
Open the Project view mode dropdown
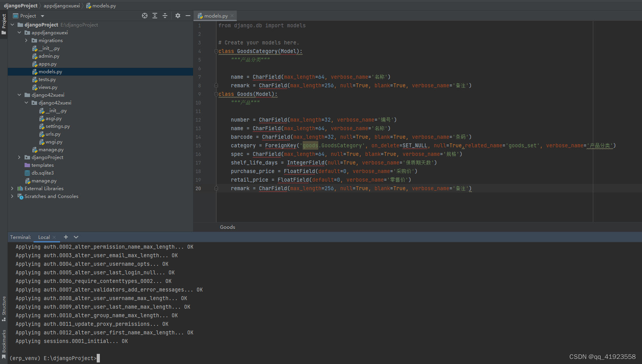point(42,16)
